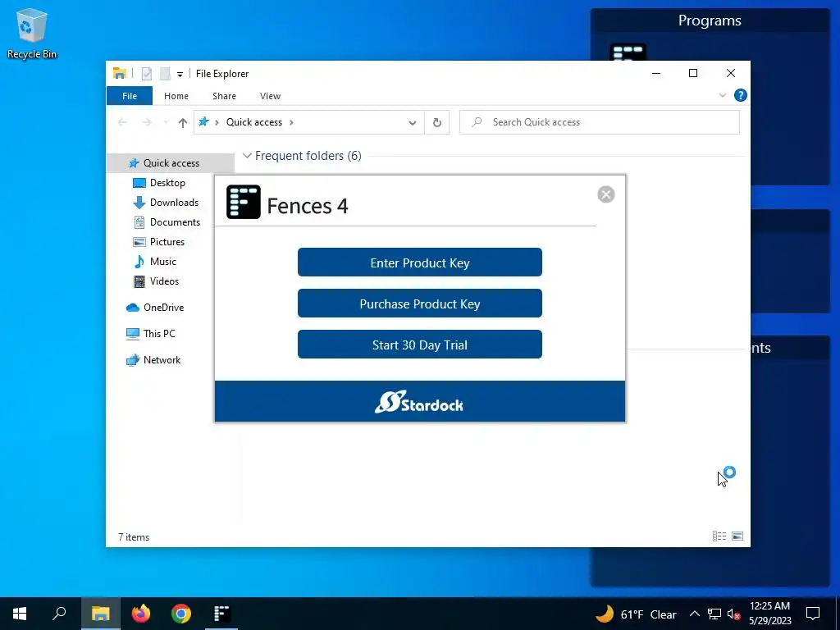Open the Recycle Bin desktop icon
Screen dimensions: 840x630
tap(32, 34)
